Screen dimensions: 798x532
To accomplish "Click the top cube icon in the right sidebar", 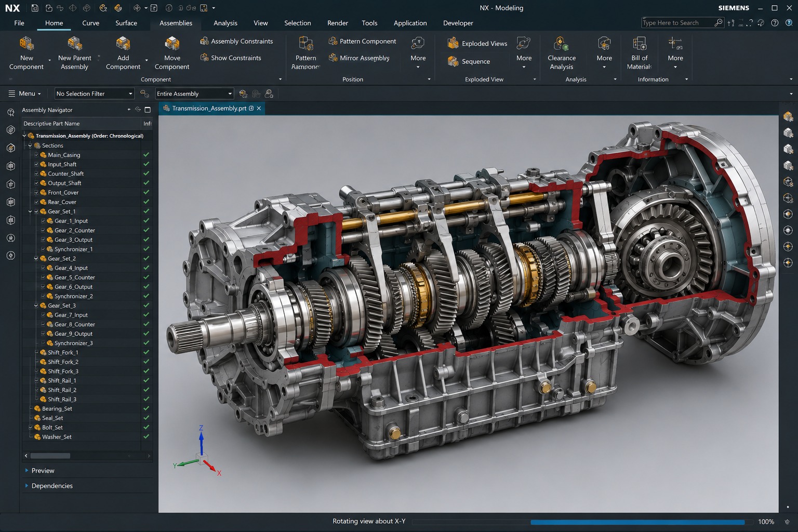I will coord(788,116).
